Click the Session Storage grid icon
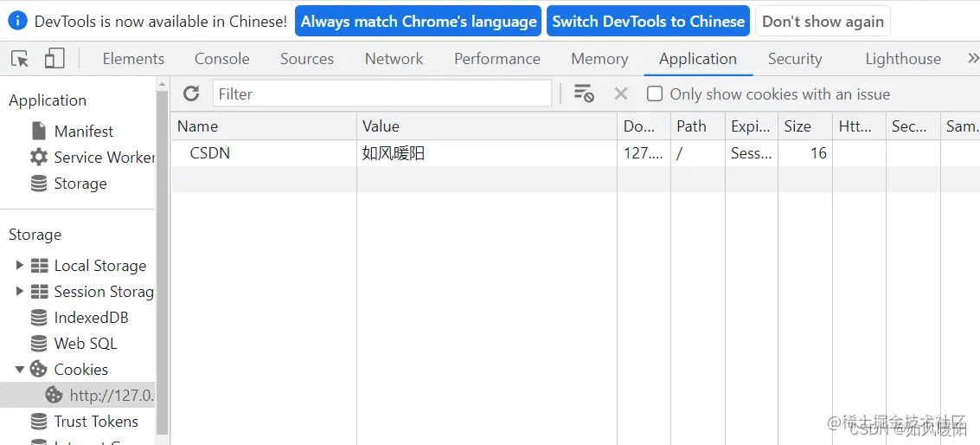The width and height of the screenshot is (980, 445). [40, 292]
